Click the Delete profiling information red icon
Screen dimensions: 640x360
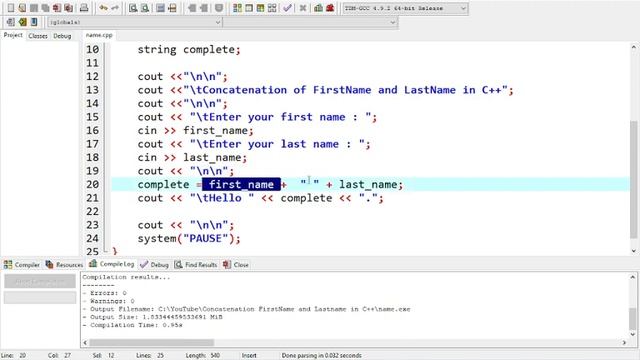click(x=330, y=8)
